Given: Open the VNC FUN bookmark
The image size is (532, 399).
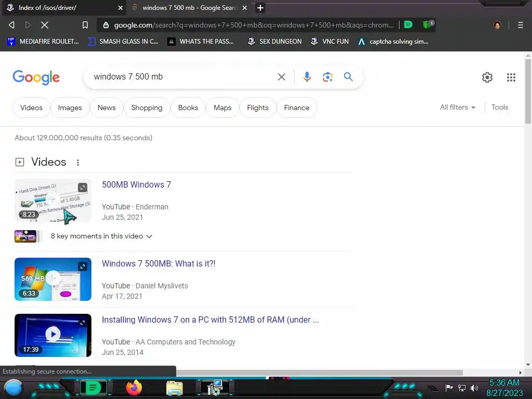Looking at the screenshot, I should [x=330, y=42].
